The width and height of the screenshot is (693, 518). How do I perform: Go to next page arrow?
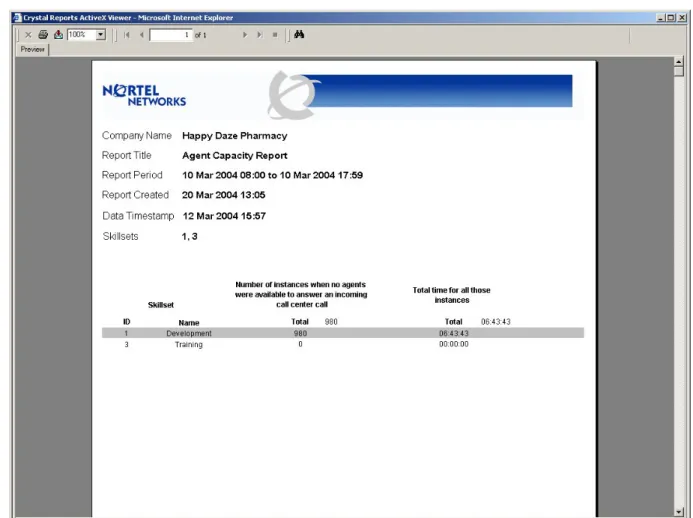coord(245,35)
